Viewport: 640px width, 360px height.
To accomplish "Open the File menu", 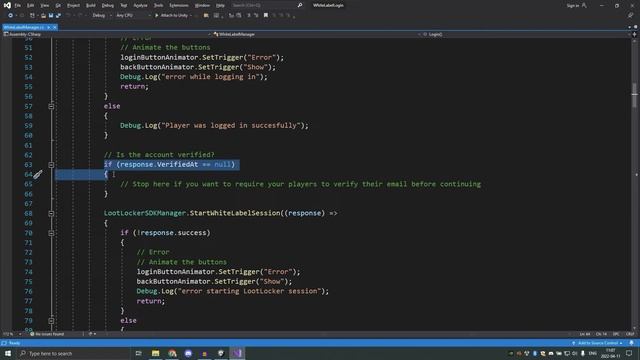I will [x=18, y=5].
